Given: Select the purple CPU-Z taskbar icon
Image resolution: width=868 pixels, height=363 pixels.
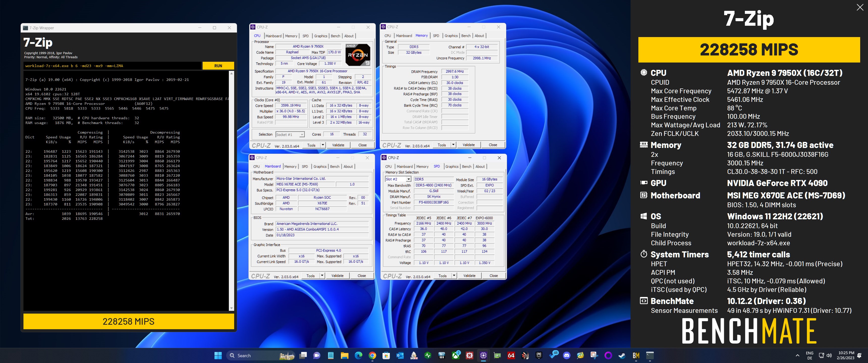Looking at the screenshot, I should click(x=483, y=355).
